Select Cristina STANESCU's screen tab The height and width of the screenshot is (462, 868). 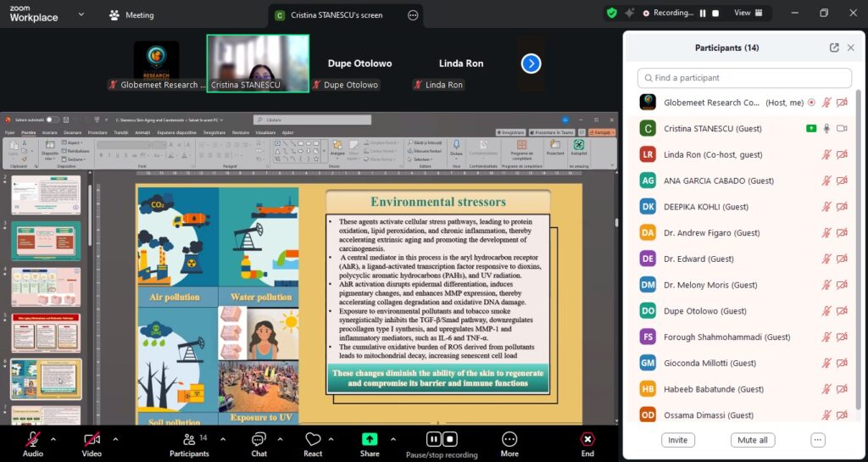(x=336, y=14)
